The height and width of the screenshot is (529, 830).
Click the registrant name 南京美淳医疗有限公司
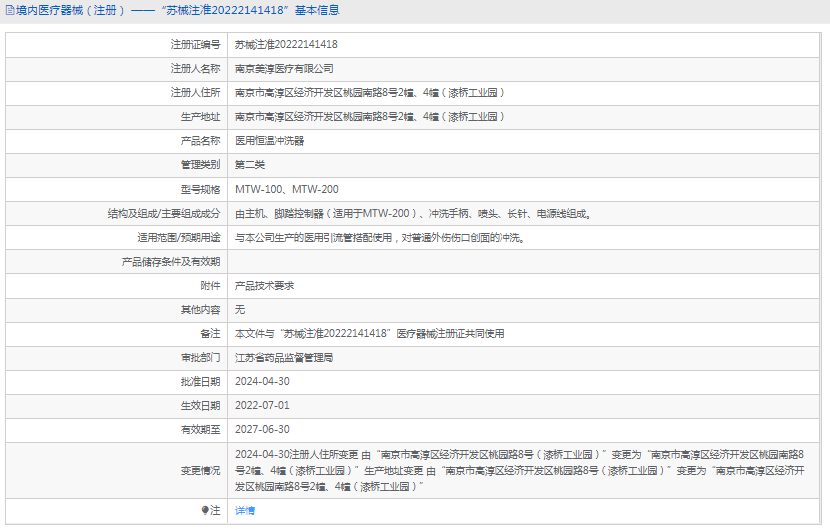point(284,69)
